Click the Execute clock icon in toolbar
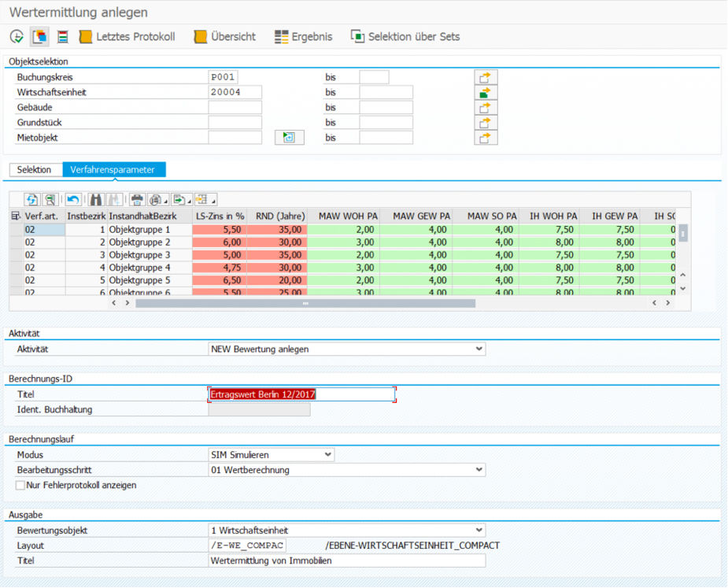This screenshot has height=588, width=728. coord(17,36)
